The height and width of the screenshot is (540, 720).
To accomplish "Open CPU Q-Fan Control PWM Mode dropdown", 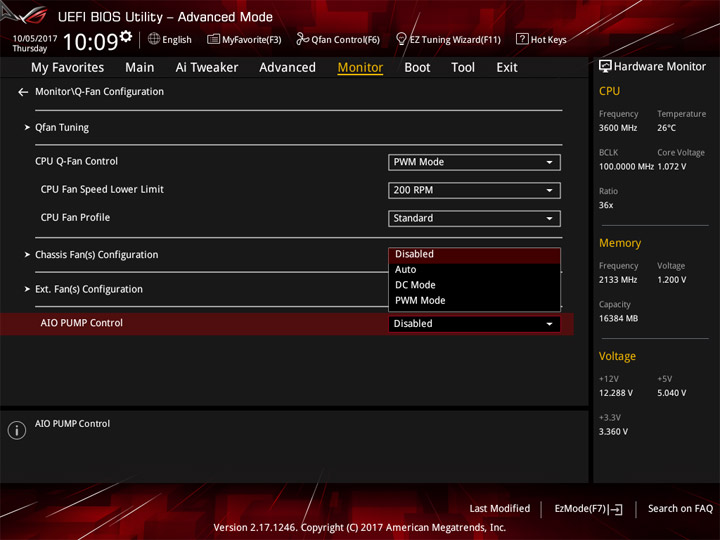I will pos(474,162).
